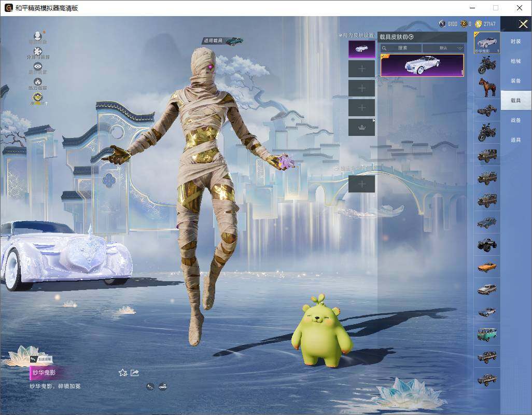Screen dimensions: 532x415
Task: Select the motorcycle directly below the dune buggy
Action: tap(487, 132)
